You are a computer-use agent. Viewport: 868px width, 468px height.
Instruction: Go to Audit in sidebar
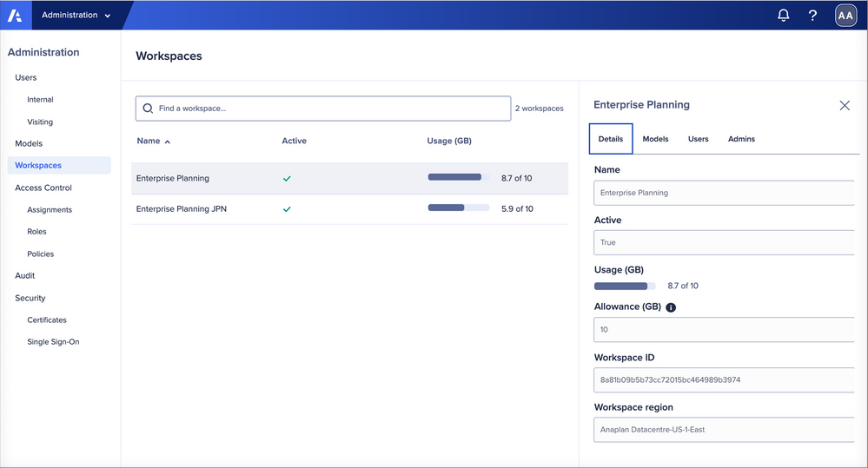point(25,275)
